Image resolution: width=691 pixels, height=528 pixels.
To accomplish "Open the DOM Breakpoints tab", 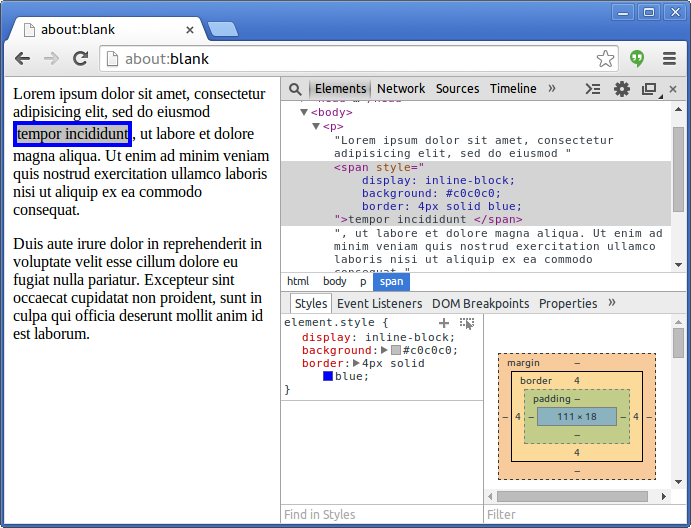I will pyautogui.click(x=480, y=304).
